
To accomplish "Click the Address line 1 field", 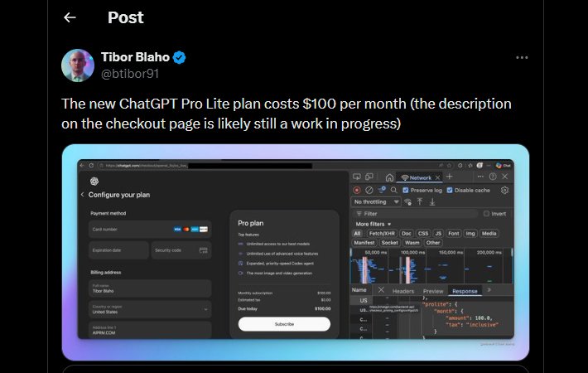I will 150,330.
